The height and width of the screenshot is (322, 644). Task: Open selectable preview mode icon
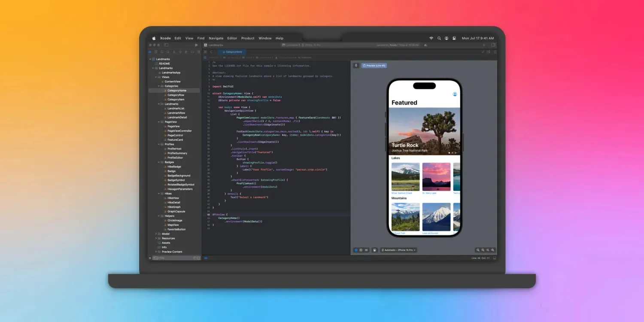point(361,250)
